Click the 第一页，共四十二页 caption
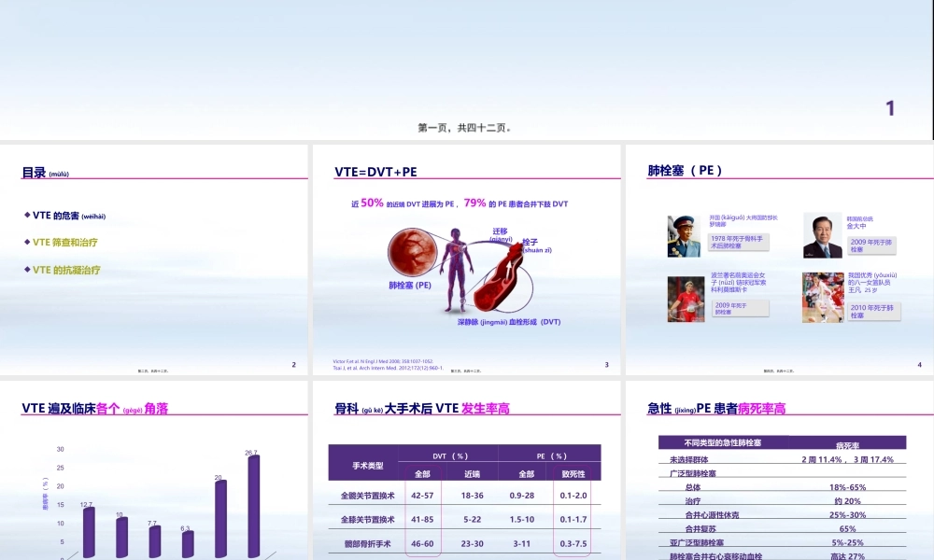This screenshot has width=934, height=560. 465,126
